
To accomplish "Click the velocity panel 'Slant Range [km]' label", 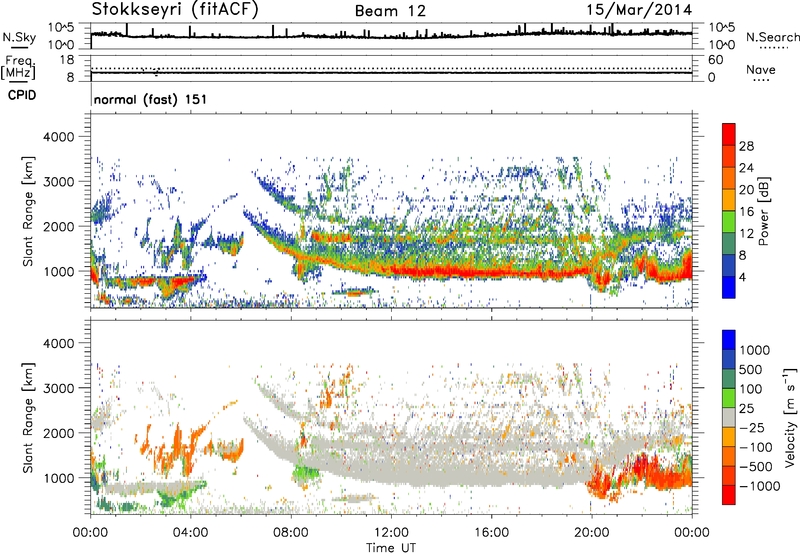I will (28, 417).
